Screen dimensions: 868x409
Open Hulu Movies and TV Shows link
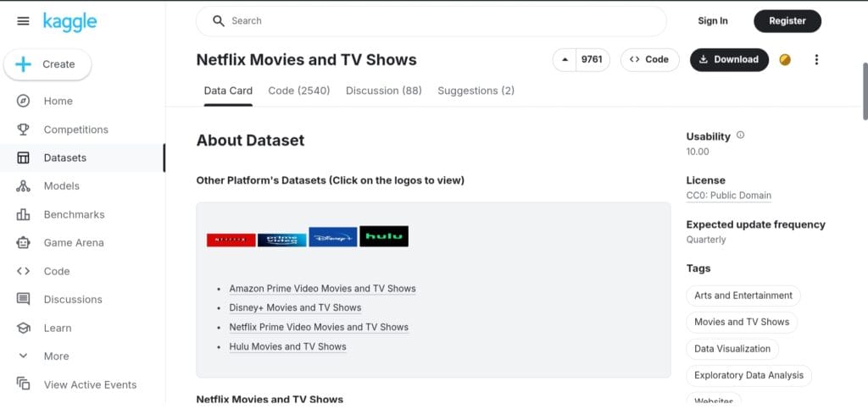[288, 346]
